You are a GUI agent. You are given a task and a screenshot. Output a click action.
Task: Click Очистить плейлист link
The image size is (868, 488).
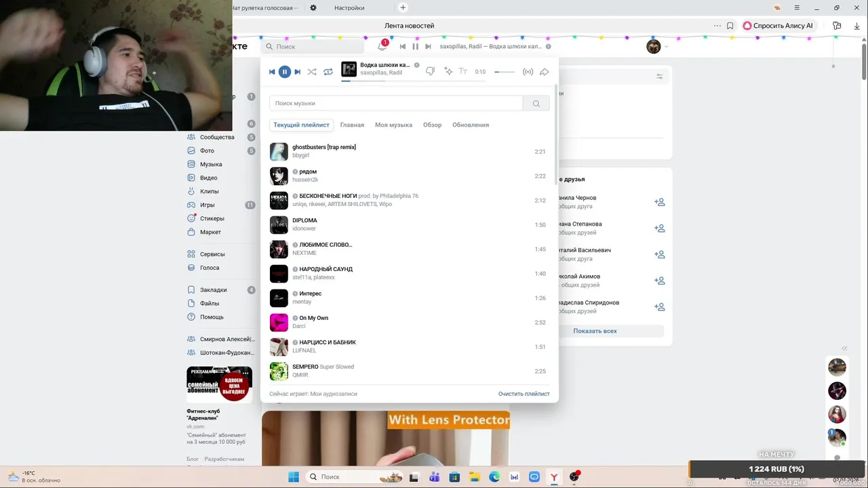click(524, 394)
